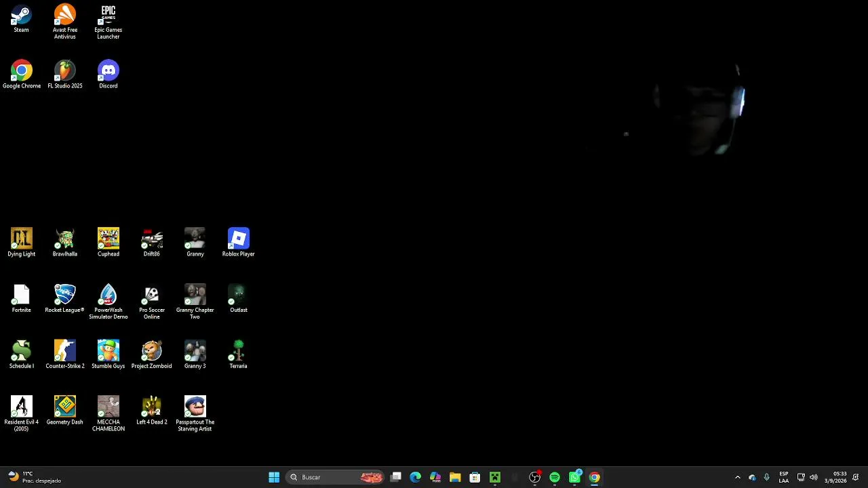Open WhatsApp from the taskbar
This screenshot has height=488, width=868.
click(575, 477)
